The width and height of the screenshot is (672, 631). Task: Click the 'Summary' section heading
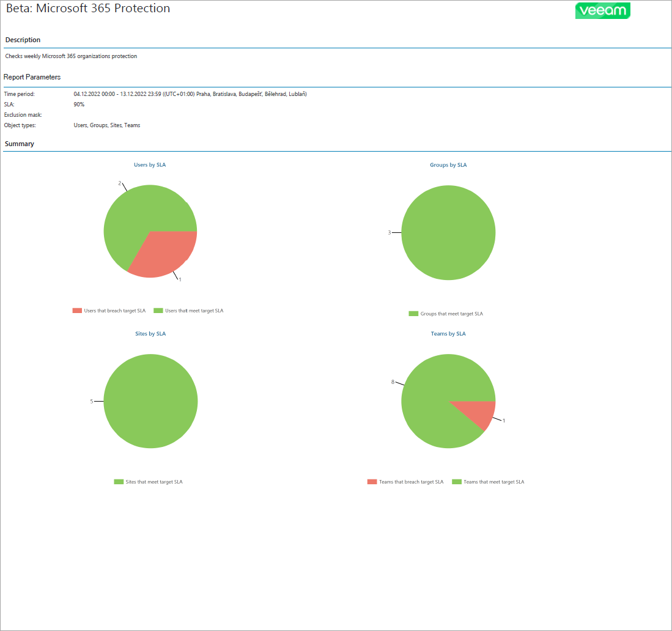(x=20, y=144)
